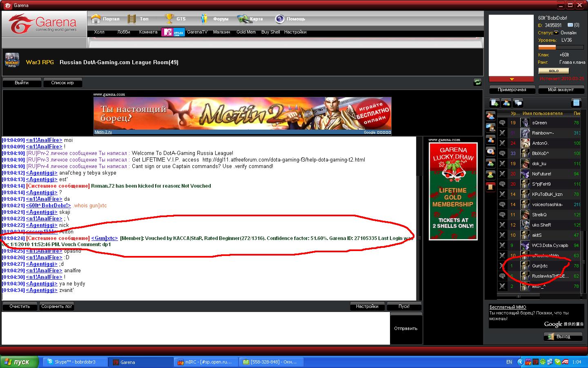Open the mail inbox envelope icon
The image size is (588, 368).
pos(570,25)
